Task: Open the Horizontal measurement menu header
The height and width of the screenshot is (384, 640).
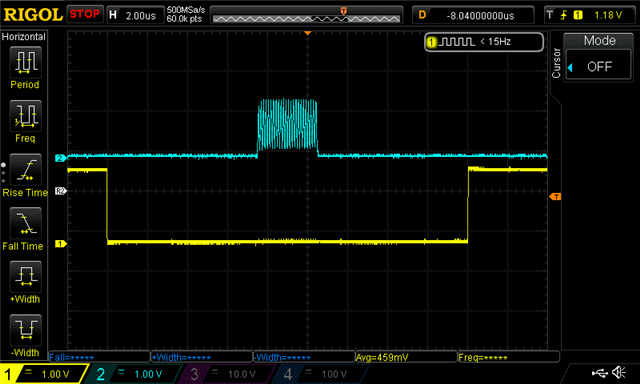Action: tap(24, 37)
